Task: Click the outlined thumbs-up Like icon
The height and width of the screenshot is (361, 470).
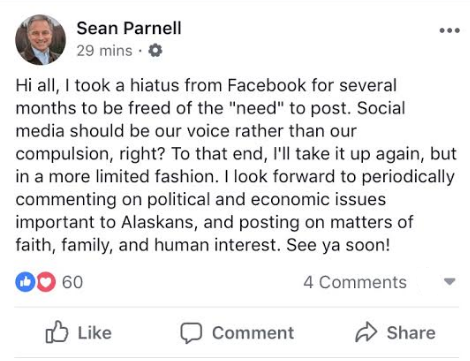Action: 57,332
